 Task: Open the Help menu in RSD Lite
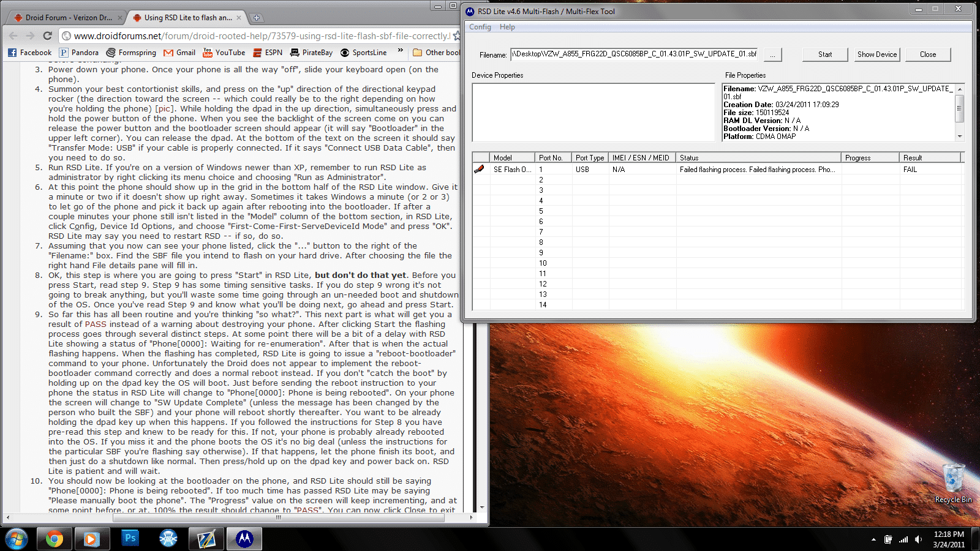507,27
